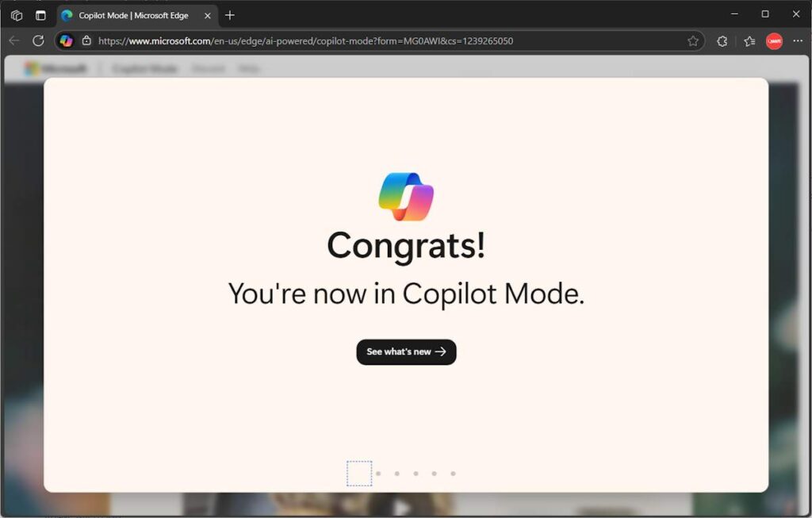This screenshot has height=518, width=812.
Task: Open the Workspaces icon in the title bar
Action: coord(17,15)
